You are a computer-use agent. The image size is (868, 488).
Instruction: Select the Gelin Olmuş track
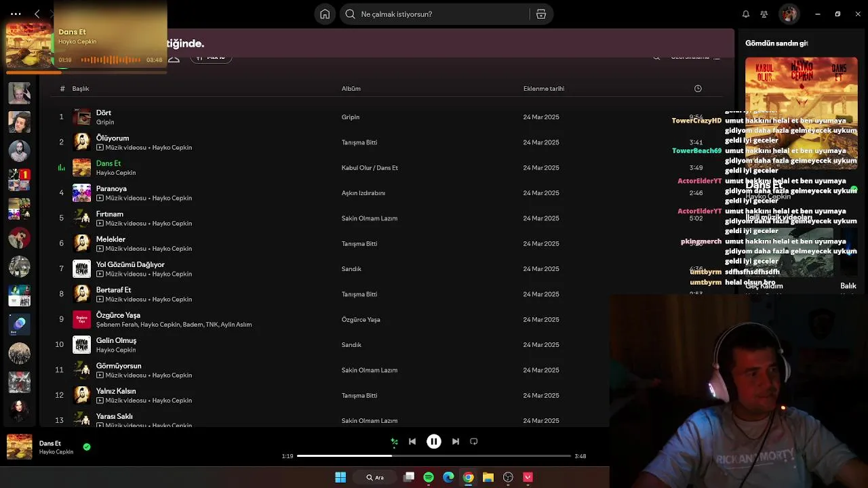(x=116, y=340)
